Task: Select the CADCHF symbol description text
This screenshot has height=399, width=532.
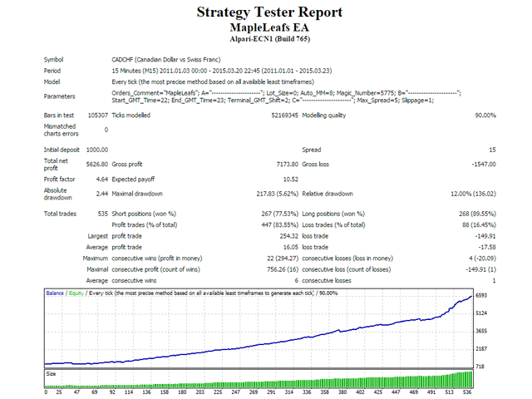Action: click(x=166, y=60)
